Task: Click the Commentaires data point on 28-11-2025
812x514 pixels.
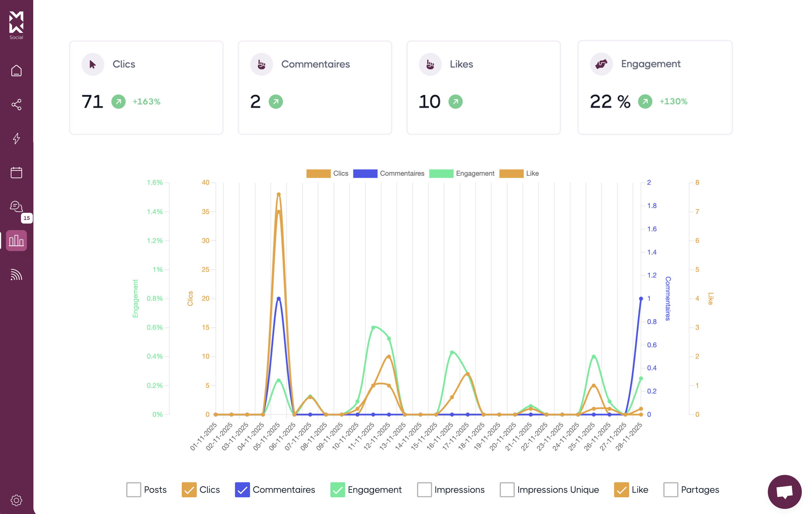Action: [641, 299]
